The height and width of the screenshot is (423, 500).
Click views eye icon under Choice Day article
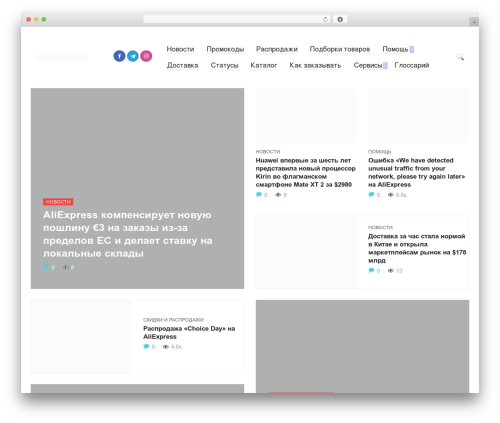[166, 347]
